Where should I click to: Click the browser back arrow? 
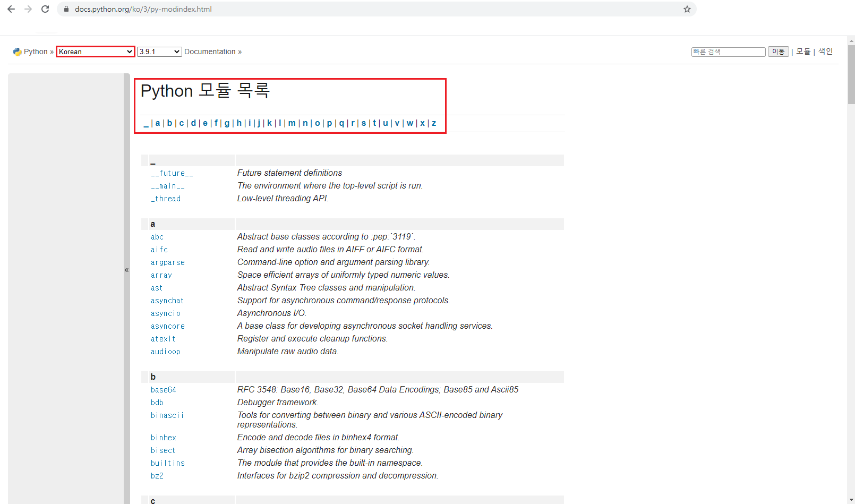[11, 9]
